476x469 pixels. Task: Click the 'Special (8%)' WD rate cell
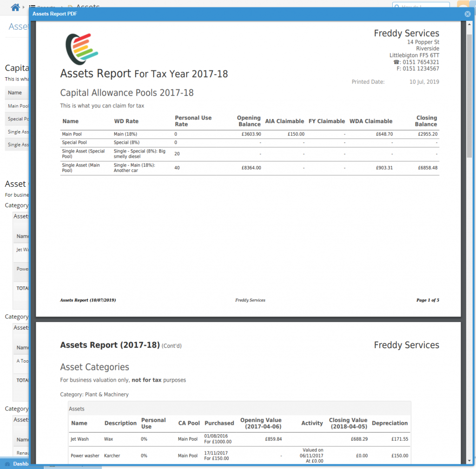[126, 142]
